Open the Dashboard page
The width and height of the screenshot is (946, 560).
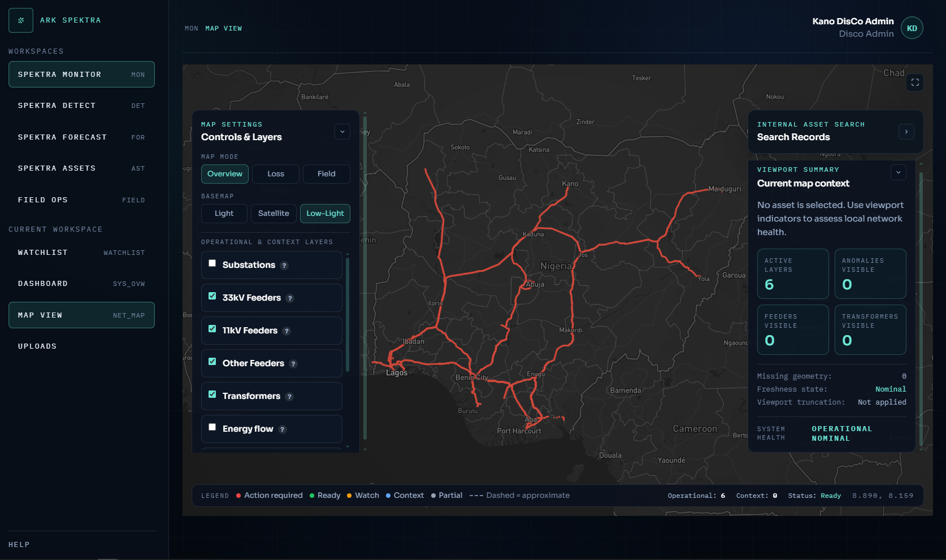[x=81, y=284]
